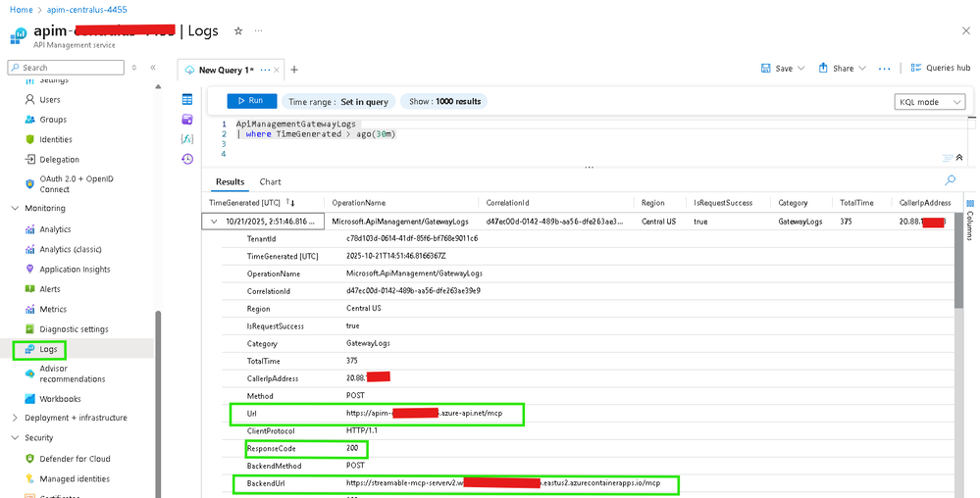Viewport: 980px width, 498px height.
Task: Open Groups in sidebar
Action: pos(53,120)
